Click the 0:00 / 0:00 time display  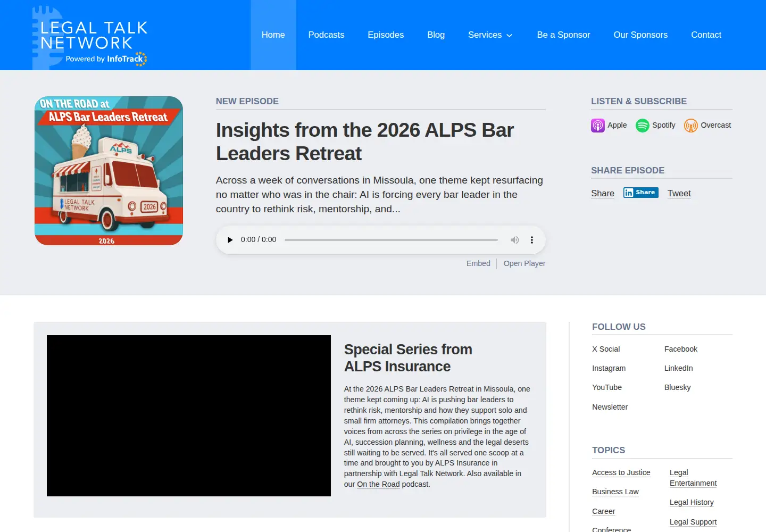[259, 240]
